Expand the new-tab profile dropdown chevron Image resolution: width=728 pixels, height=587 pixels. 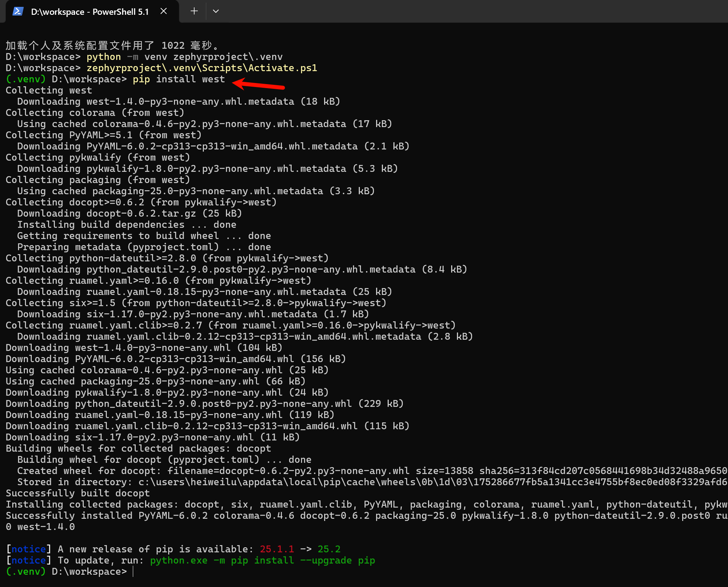click(216, 11)
